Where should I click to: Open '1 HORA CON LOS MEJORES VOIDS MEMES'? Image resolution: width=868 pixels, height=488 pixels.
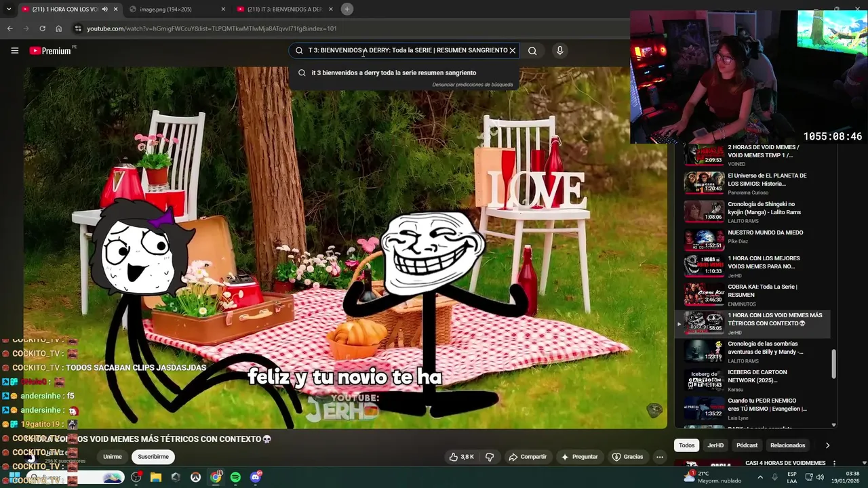tap(753, 266)
